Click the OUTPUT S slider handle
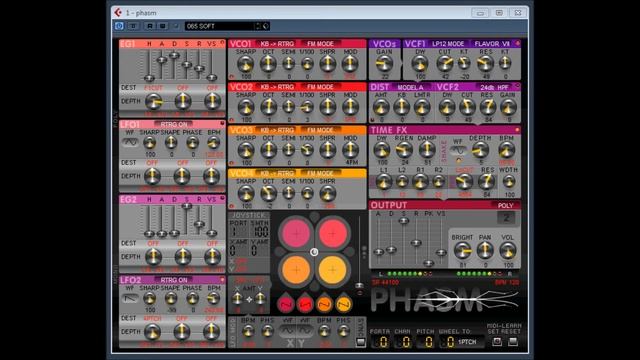The image size is (640, 360). point(404,221)
